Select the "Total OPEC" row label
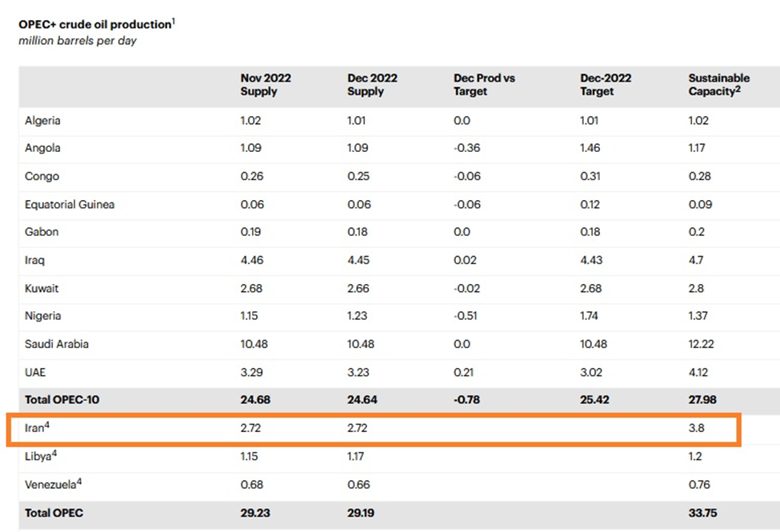This screenshot has height=532, width=780. tap(54, 513)
